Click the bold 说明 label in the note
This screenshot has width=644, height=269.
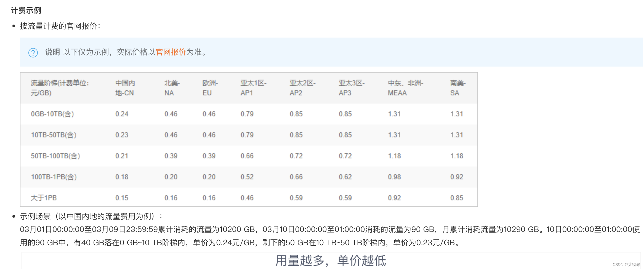click(x=52, y=52)
